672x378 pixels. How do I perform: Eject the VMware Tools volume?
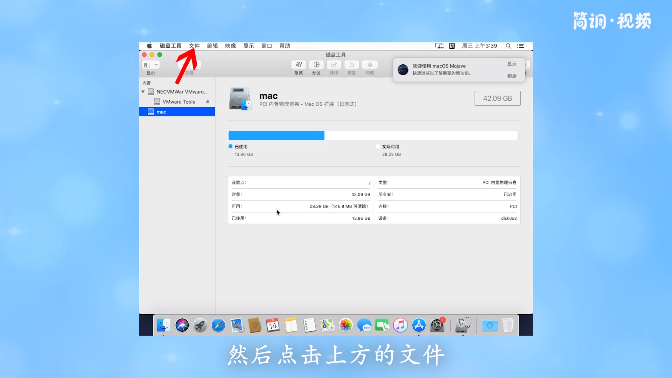point(207,102)
